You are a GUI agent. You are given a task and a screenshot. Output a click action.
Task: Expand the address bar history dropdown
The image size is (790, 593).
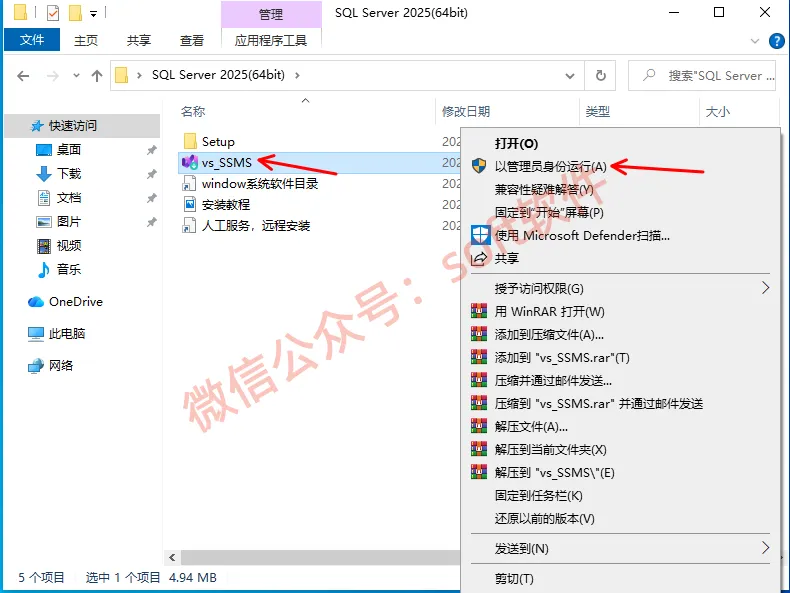570,76
